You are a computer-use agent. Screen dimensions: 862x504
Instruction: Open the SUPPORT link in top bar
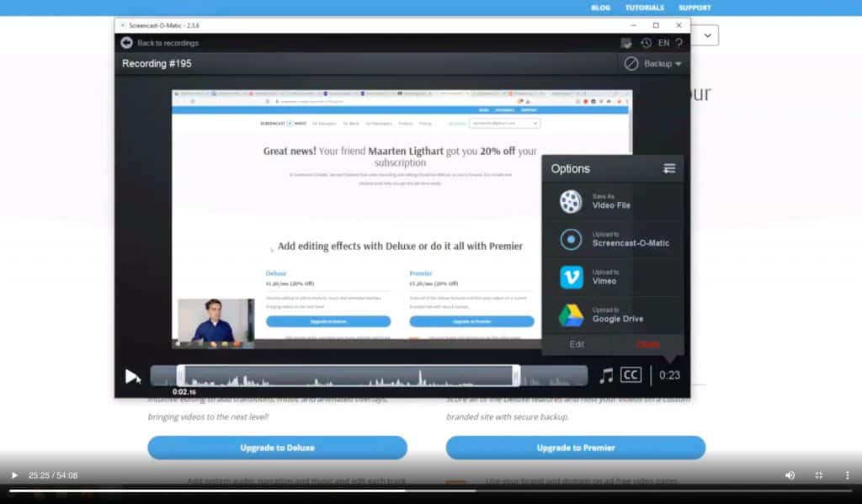click(694, 8)
